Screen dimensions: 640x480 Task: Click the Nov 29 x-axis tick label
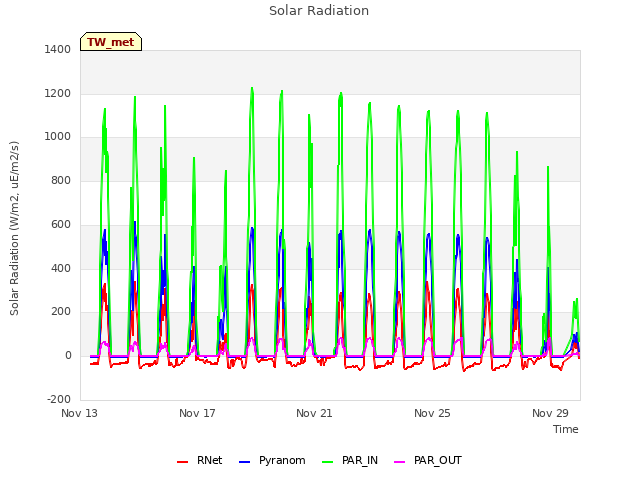pyautogui.click(x=550, y=413)
